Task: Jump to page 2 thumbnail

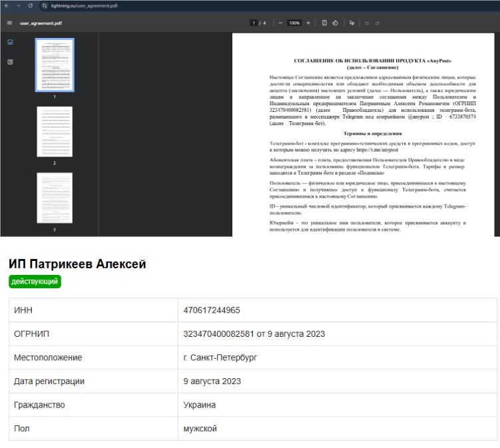Action: pos(55,132)
